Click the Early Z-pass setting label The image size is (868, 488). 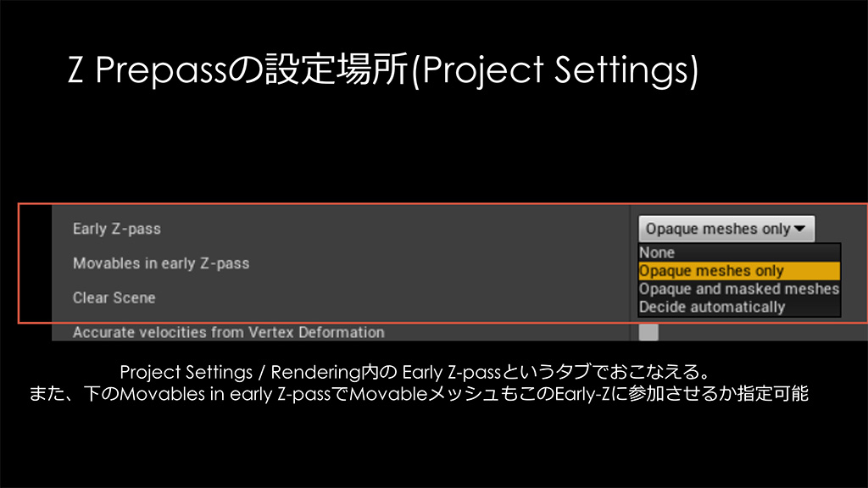click(116, 229)
